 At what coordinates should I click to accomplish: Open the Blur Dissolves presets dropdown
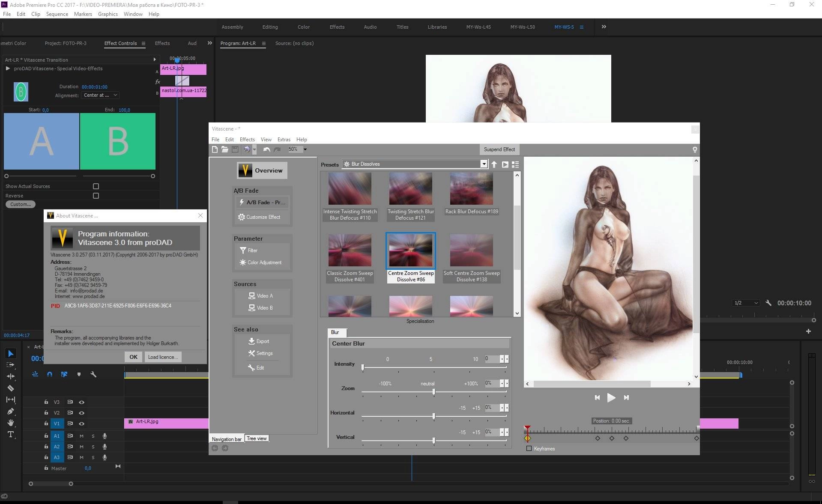[x=415, y=164]
